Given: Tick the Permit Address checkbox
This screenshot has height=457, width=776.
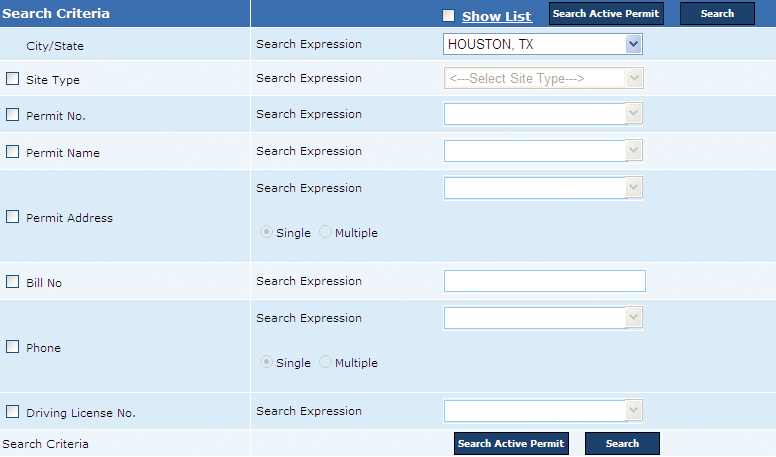Looking at the screenshot, I should click(13, 217).
